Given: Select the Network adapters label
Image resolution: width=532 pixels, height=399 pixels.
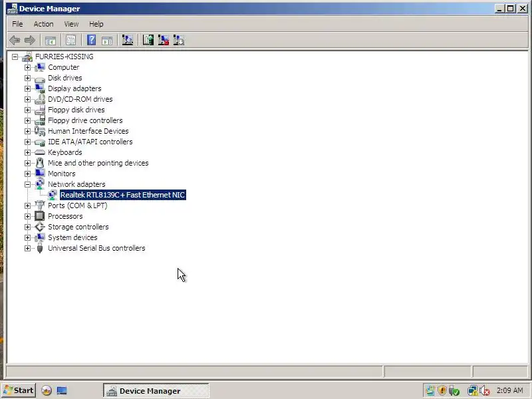Looking at the screenshot, I should (x=76, y=184).
